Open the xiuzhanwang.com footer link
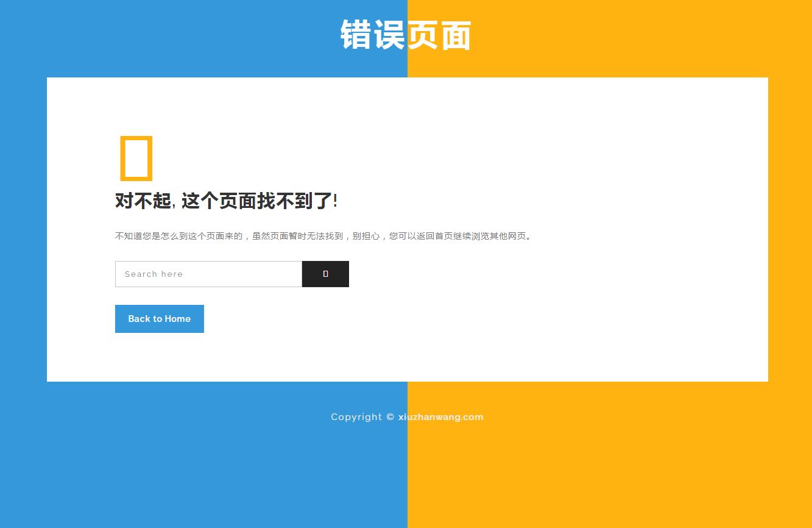The height and width of the screenshot is (528, 812). tap(440, 417)
